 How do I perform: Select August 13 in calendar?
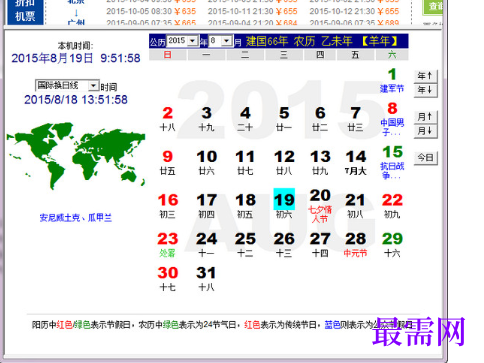click(320, 162)
